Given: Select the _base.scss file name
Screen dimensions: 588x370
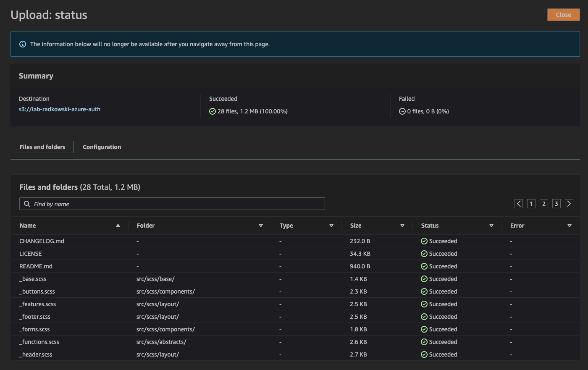Looking at the screenshot, I should (x=33, y=279).
